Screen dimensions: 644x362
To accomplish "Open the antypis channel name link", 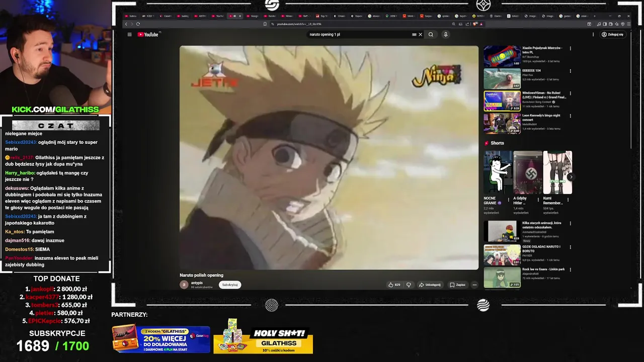I will click(x=197, y=283).
